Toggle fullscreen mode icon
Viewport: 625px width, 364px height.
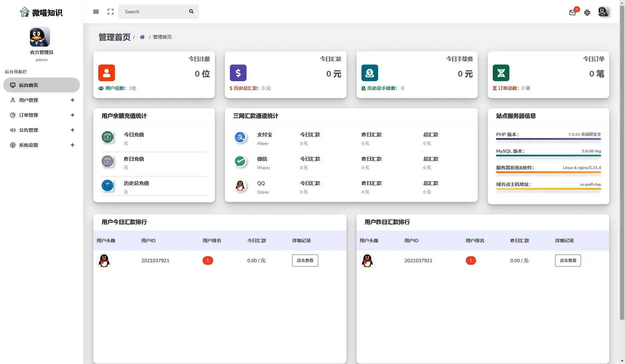click(x=111, y=12)
